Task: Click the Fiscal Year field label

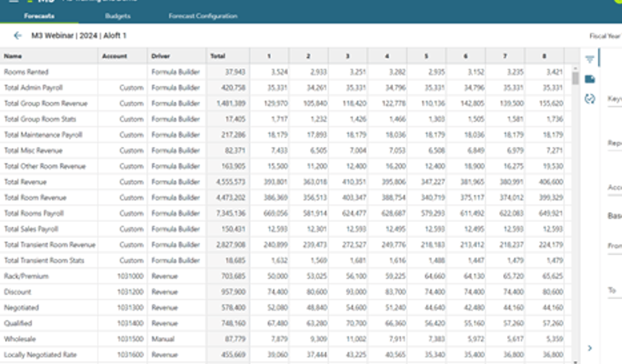Action: (x=605, y=36)
